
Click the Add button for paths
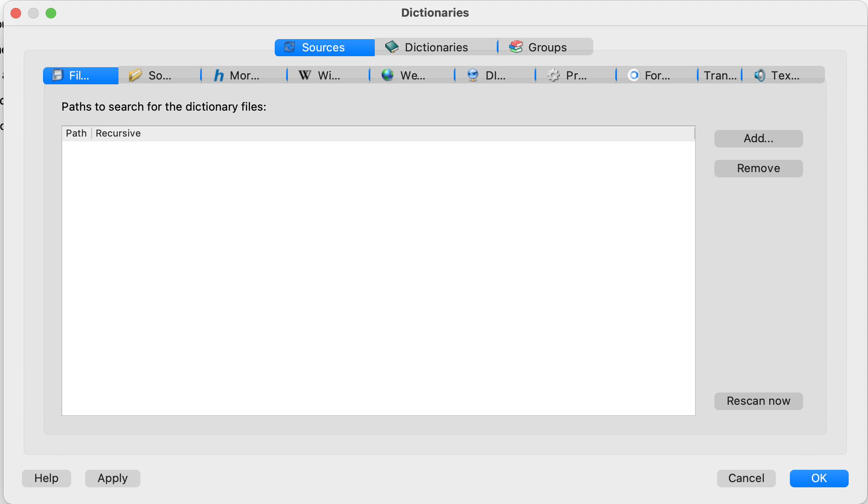(758, 138)
